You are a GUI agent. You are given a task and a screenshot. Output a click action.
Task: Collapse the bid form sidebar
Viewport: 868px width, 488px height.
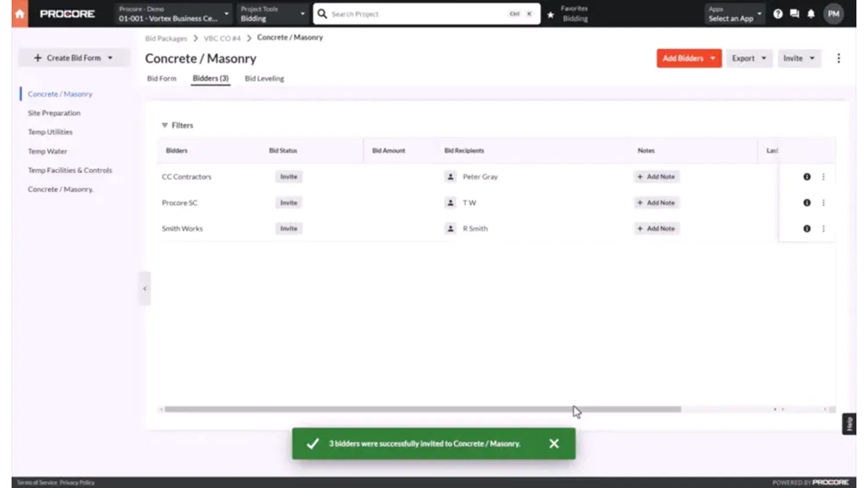(145, 288)
